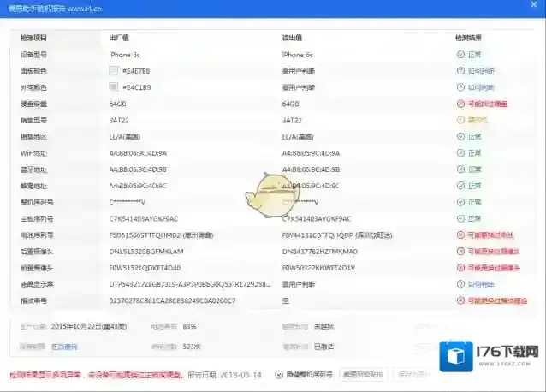Click the green check icon in 整机序列号 row

[460, 202]
